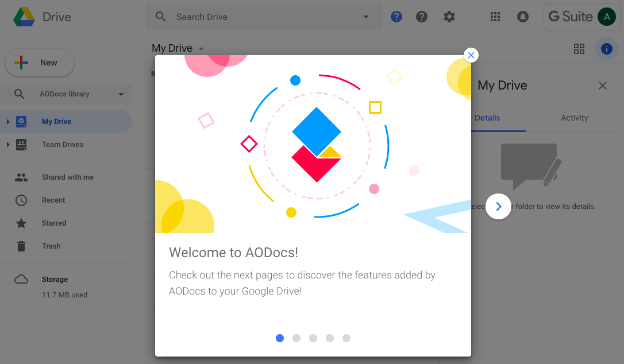Click the Shared with me people icon
The height and width of the screenshot is (364, 624).
[x=21, y=177]
